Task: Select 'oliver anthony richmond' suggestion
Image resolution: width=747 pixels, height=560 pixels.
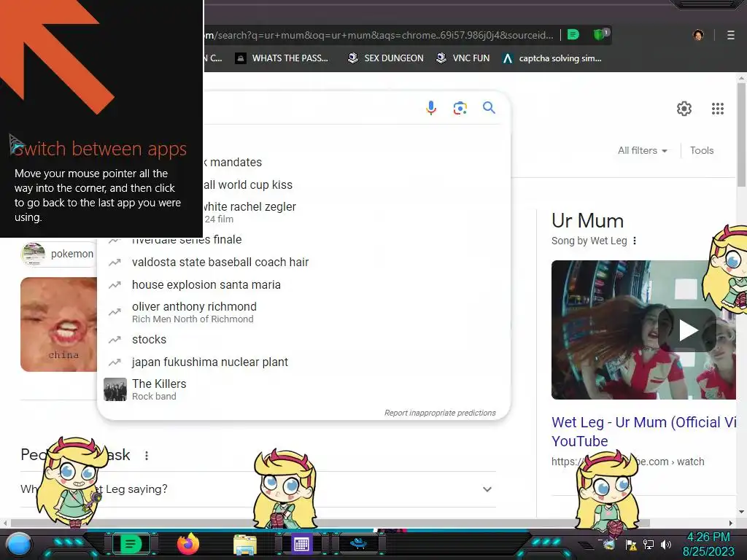Action: tap(304, 312)
